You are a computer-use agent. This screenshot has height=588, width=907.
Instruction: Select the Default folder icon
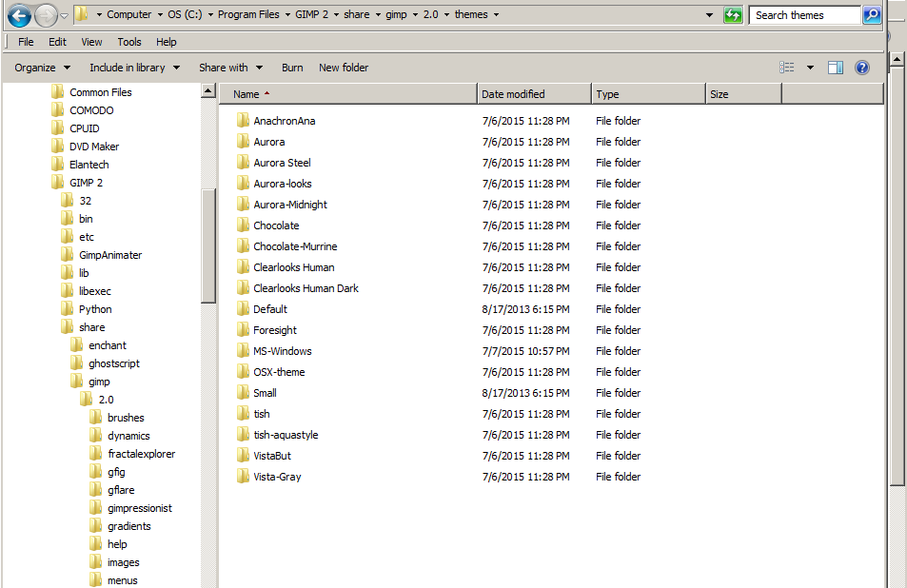click(x=243, y=308)
